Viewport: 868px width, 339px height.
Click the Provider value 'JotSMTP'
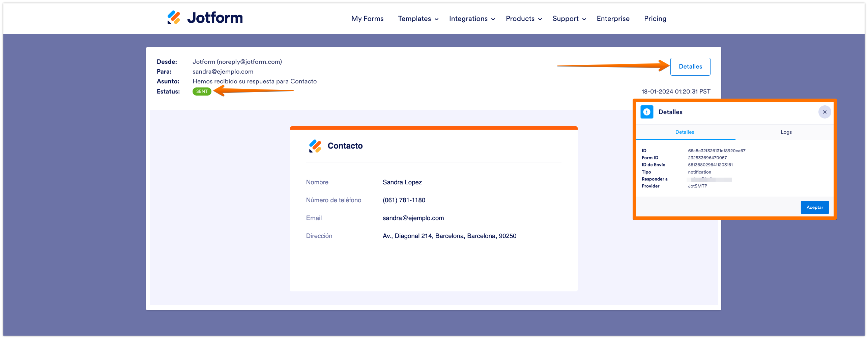point(697,186)
